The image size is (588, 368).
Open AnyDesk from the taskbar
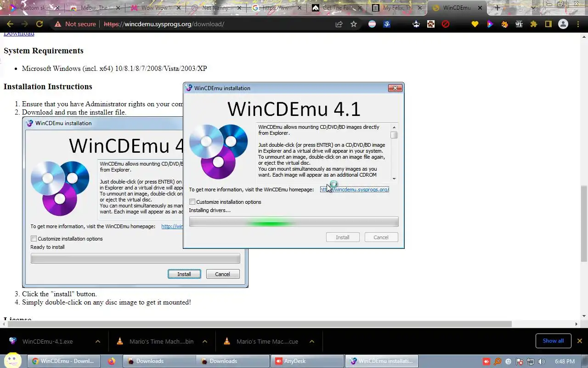[x=307, y=361]
